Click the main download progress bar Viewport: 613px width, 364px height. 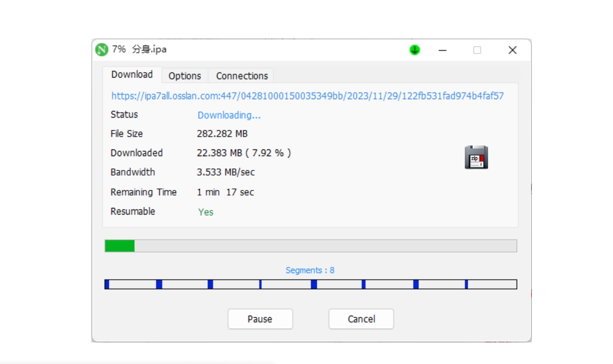(311, 246)
